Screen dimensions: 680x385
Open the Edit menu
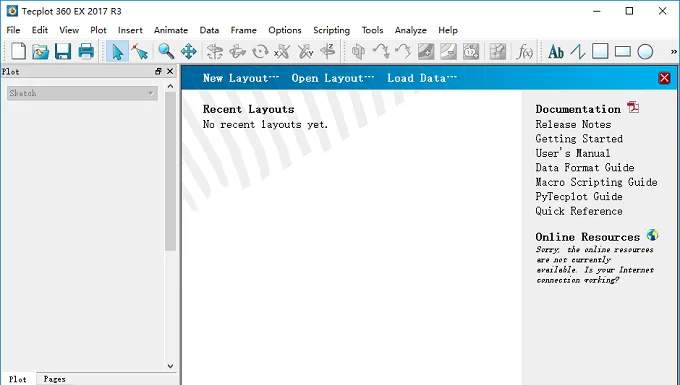[x=39, y=30]
